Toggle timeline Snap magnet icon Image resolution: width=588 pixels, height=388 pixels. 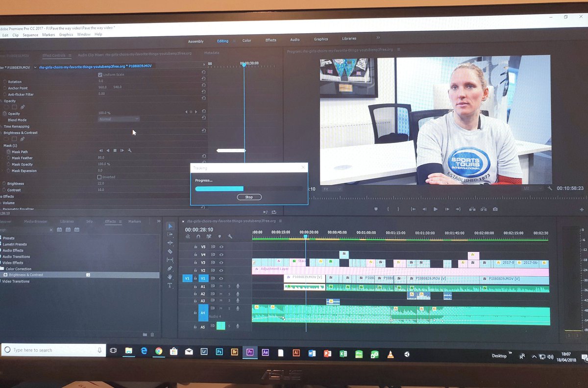(198, 236)
